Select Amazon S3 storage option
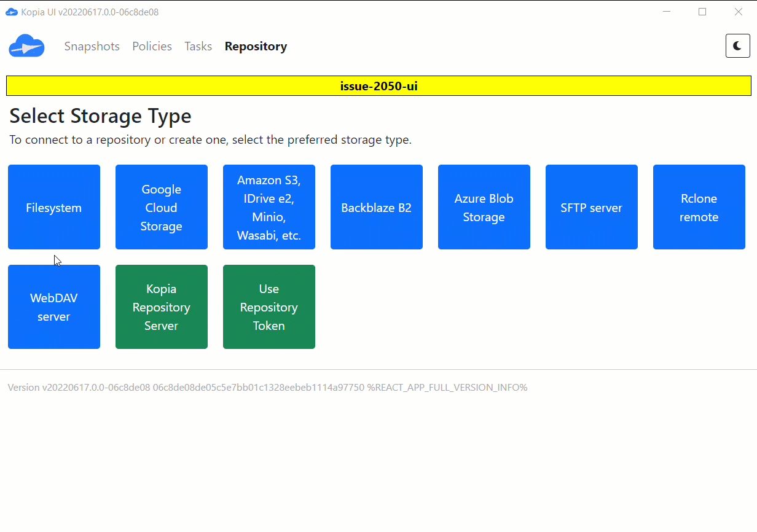 (269, 207)
